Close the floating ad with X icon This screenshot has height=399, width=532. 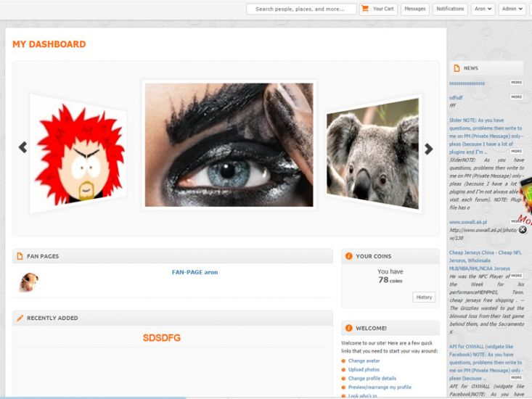(523, 229)
